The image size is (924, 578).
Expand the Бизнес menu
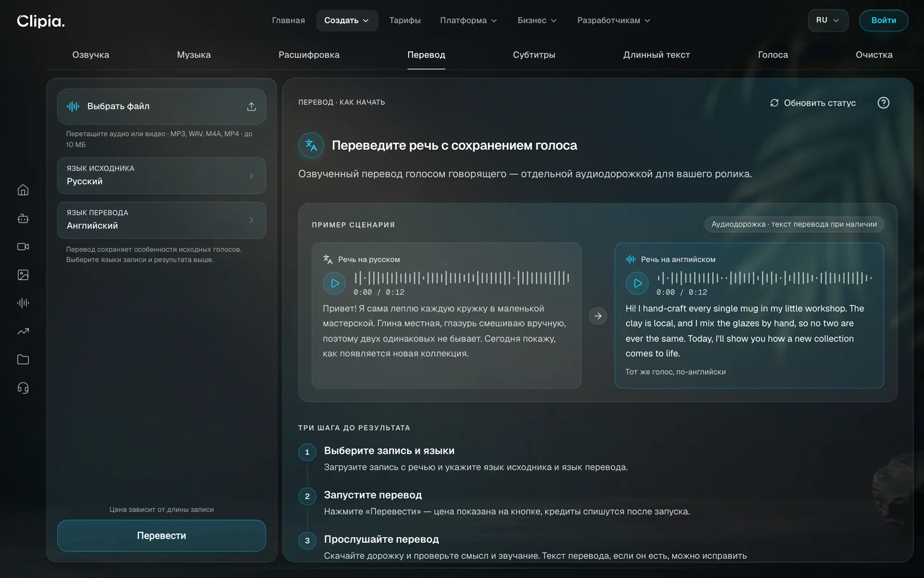537,20
